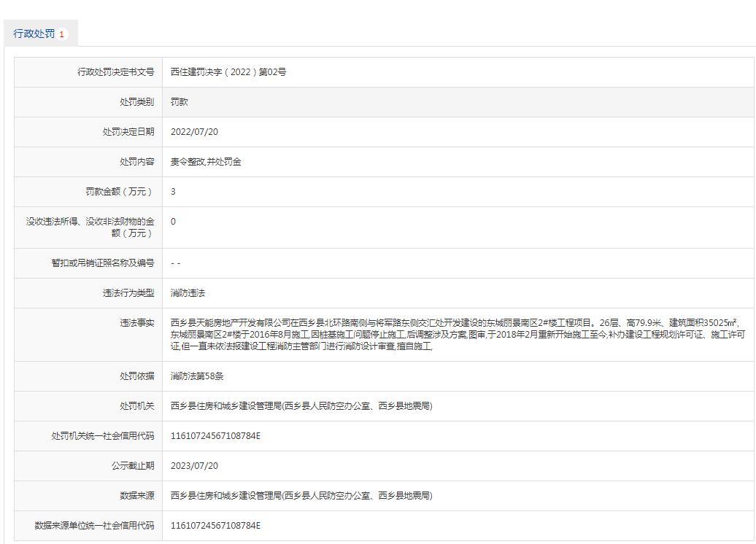Viewport: 756px width, 544px height.
Task: Click the 数据来源 label
Action: [137, 495]
